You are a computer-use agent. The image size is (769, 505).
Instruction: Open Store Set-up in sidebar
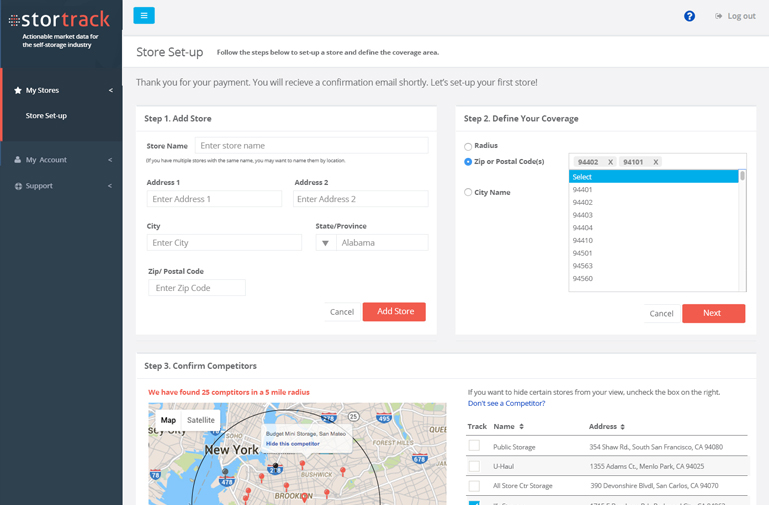coord(46,116)
